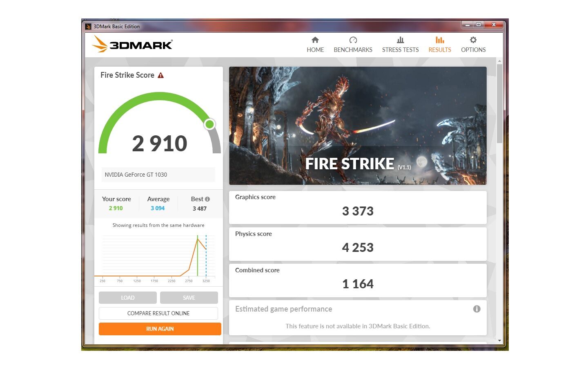
Task: Click the large 2 910 score
Action: pos(160,144)
